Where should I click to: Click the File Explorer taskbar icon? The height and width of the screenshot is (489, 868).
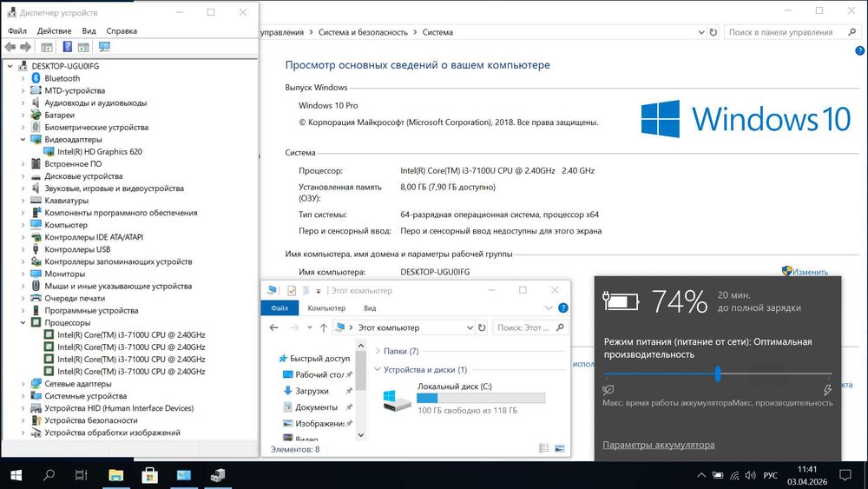click(x=115, y=475)
